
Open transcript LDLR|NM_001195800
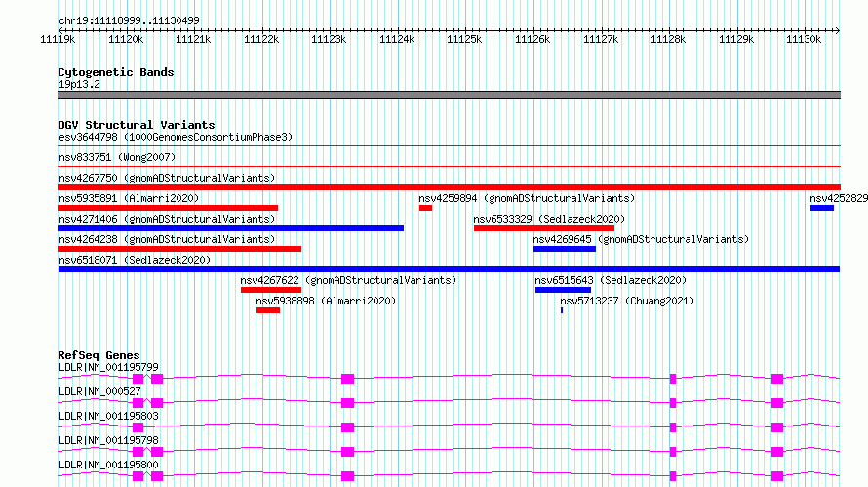click(108, 465)
